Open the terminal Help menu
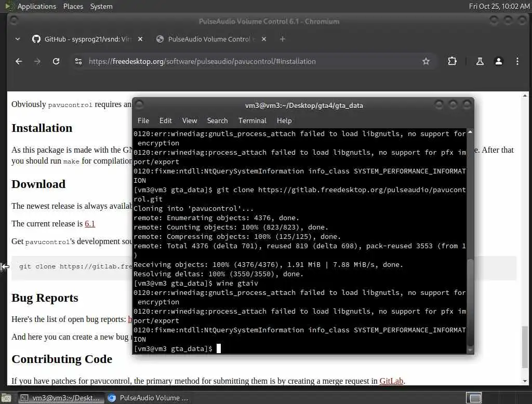The image size is (532, 404). [x=284, y=121]
